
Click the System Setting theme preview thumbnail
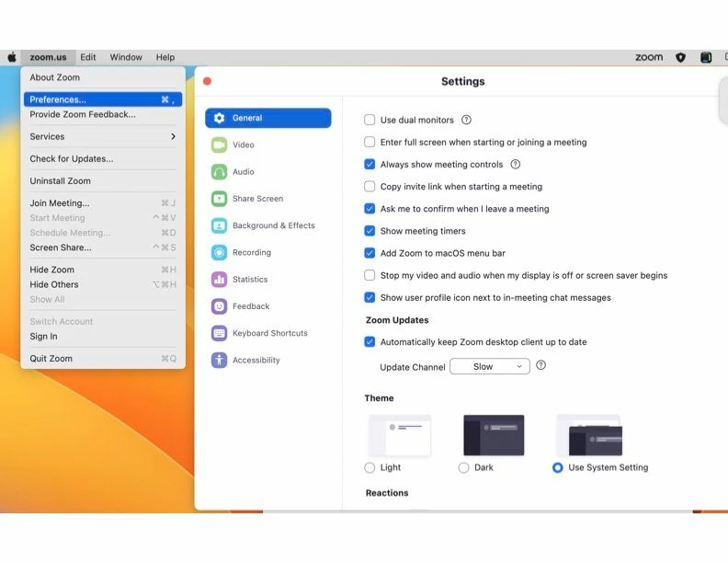(589, 435)
